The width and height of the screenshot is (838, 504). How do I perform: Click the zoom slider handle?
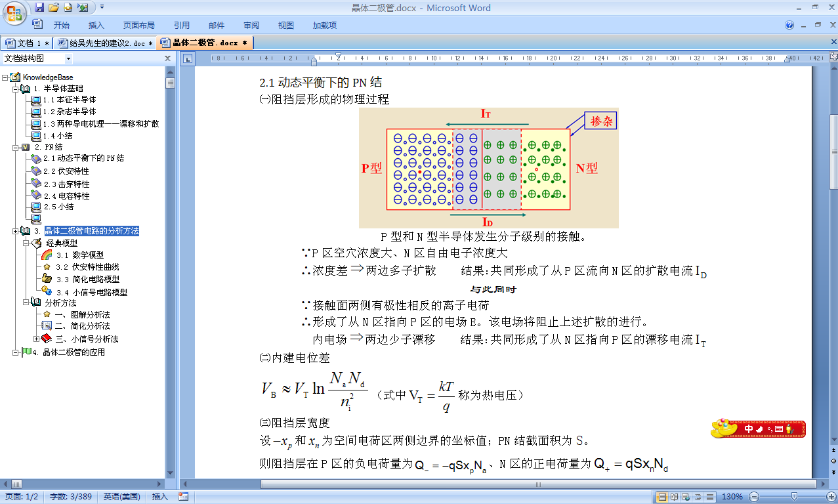[x=794, y=497]
